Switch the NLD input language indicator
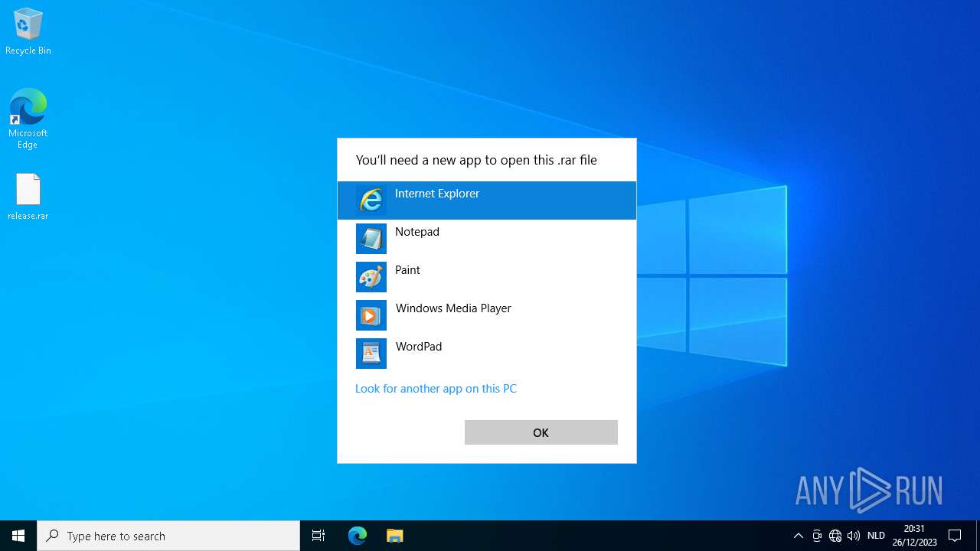 click(x=876, y=536)
